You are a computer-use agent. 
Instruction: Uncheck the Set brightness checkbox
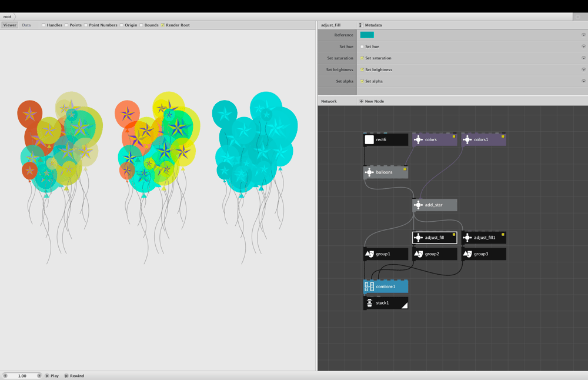(362, 70)
